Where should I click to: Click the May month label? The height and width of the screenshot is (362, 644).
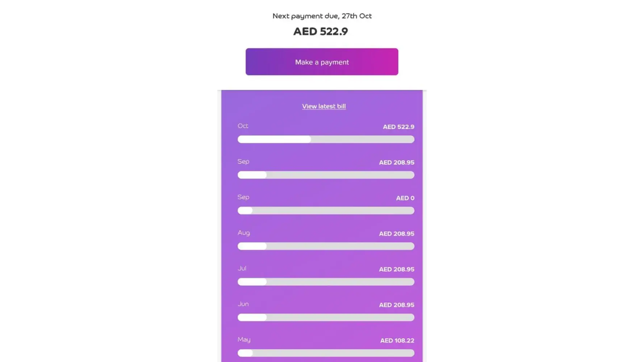[244, 340]
